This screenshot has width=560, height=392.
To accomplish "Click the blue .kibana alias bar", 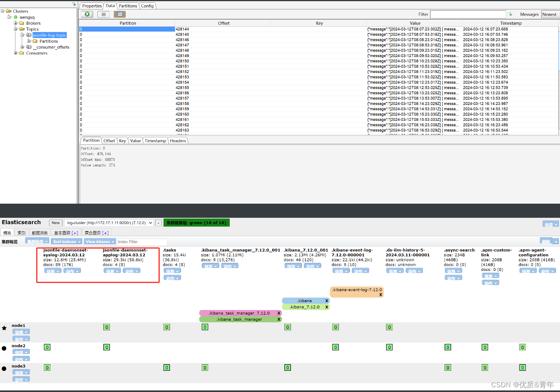I will pyautogui.click(x=306, y=301).
